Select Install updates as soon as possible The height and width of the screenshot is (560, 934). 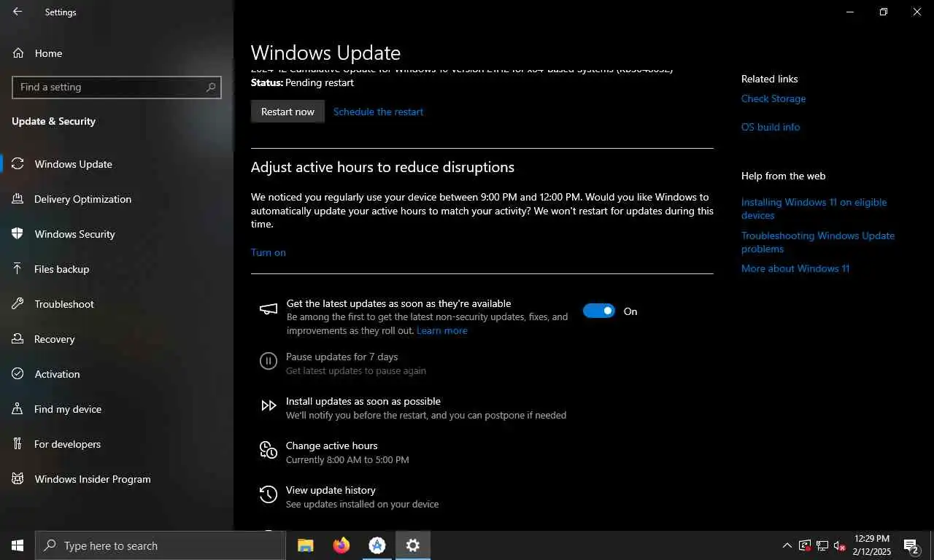click(x=426, y=408)
